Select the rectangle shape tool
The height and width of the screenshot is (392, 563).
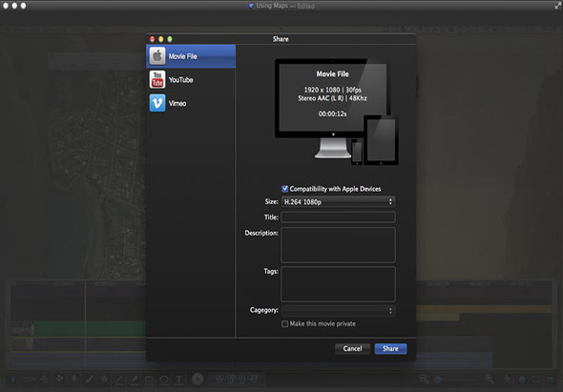tap(149, 379)
